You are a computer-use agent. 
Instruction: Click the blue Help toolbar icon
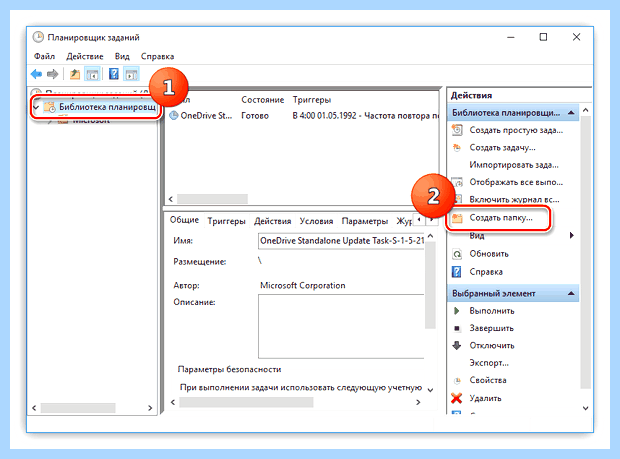114,74
